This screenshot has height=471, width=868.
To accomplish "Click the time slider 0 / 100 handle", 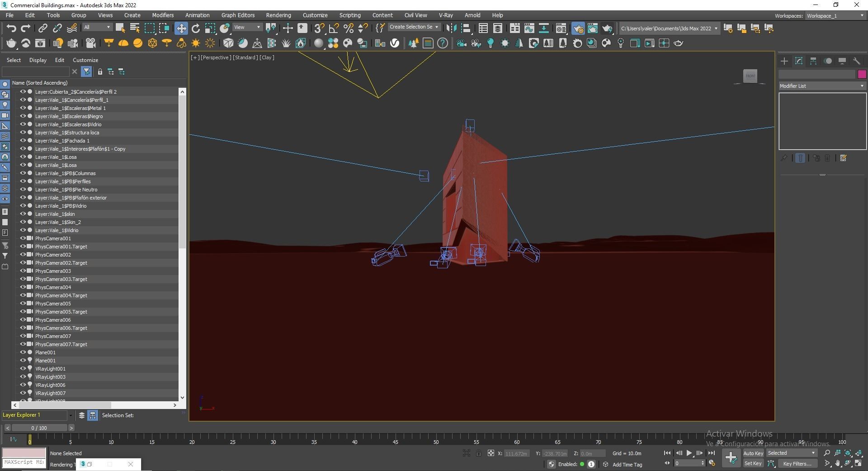I will (39, 428).
